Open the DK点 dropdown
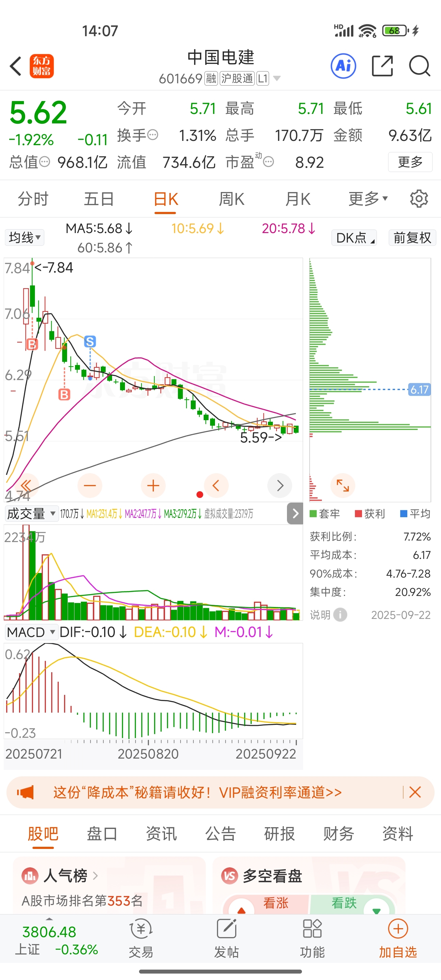The width and height of the screenshot is (441, 980). tap(354, 237)
